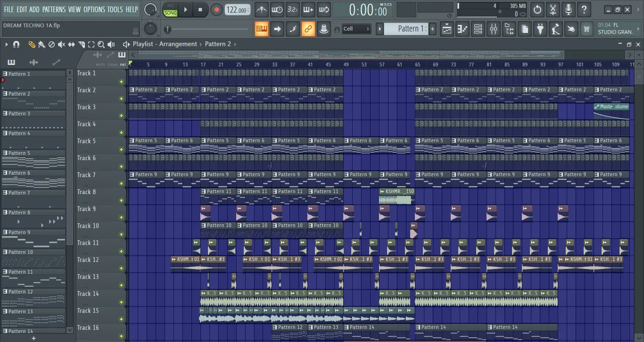Arm recording with the Record button
This screenshot has width=644, height=342.
click(x=216, y=10)
